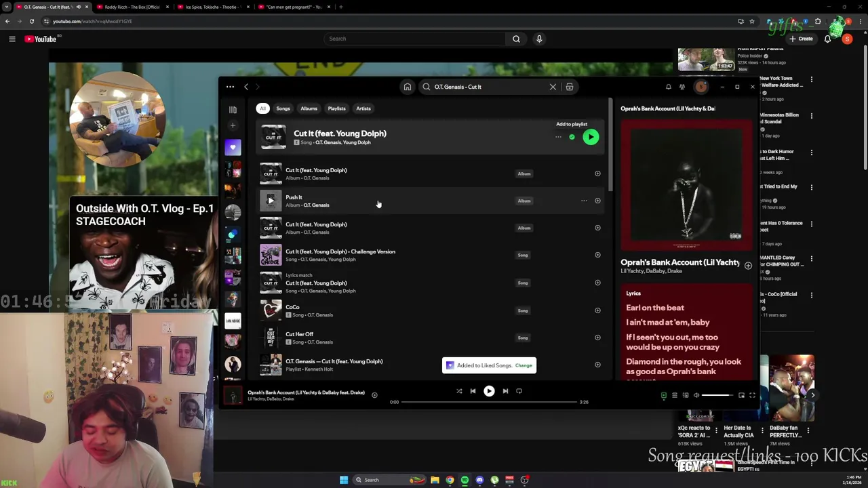Filter search results by Artists
The height and width of the screenshot is (488, 868).
(363, 108)
